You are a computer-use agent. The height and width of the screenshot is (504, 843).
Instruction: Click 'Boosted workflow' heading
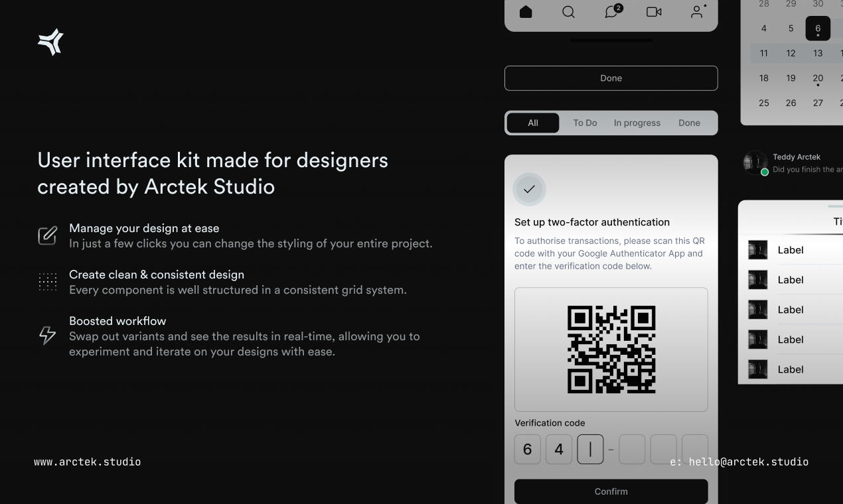click(117, 321)
